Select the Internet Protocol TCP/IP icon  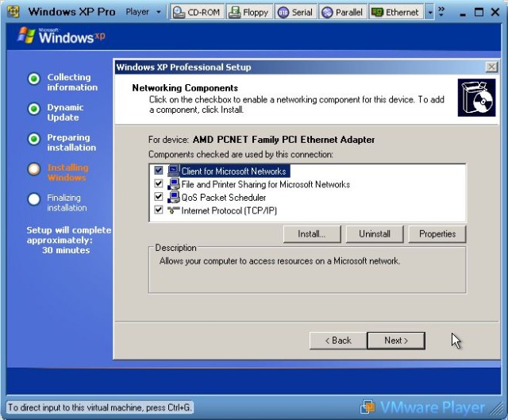[173, 210]
